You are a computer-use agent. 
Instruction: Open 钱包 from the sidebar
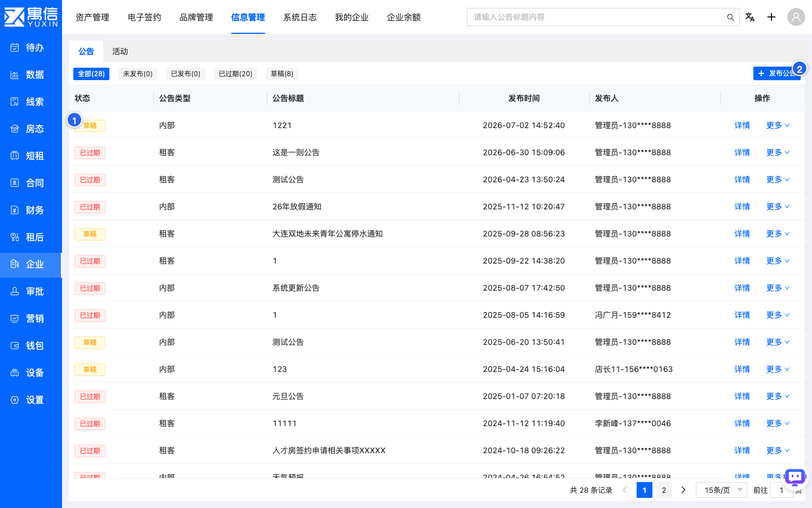tap(30, 345)
